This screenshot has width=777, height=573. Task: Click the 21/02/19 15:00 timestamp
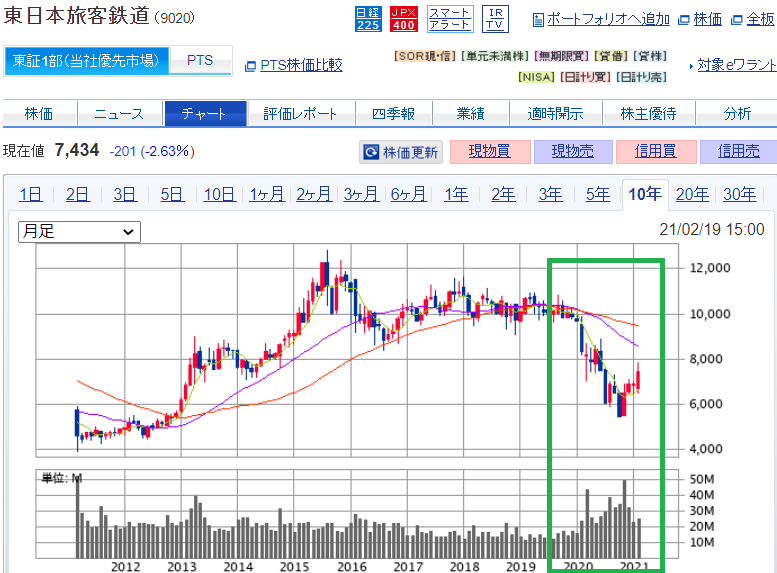click(712, 229)
